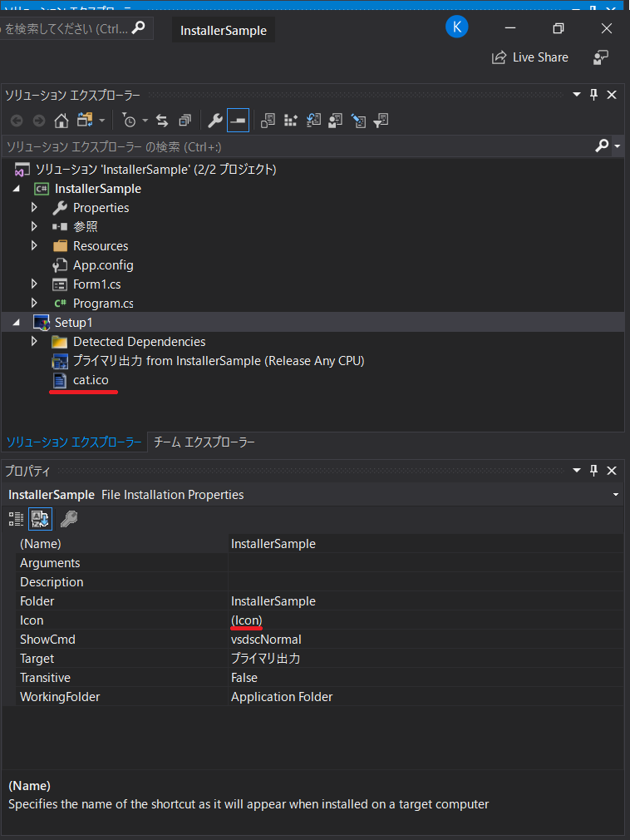Collapse the InstallerSample project node
Screen dimensions: 630x840
pos(17,189)
